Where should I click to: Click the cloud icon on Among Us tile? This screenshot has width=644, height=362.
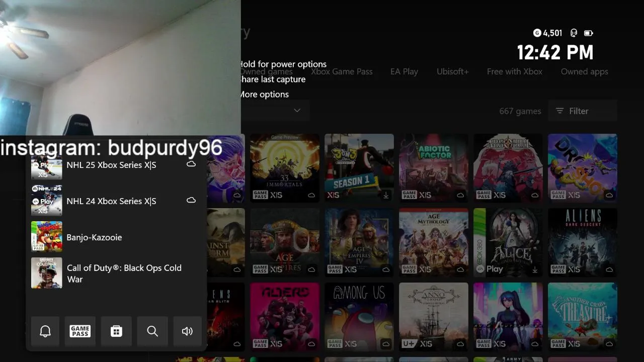point(386,344)
